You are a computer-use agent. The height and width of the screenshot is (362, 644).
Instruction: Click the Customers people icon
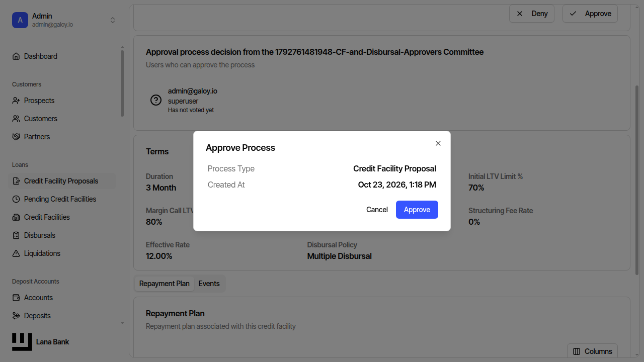point(16,119)
